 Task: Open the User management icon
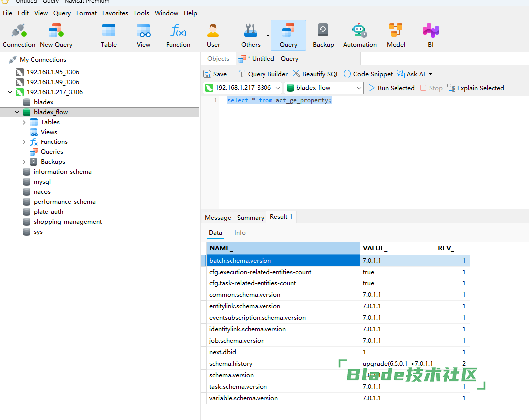(213, 35)
